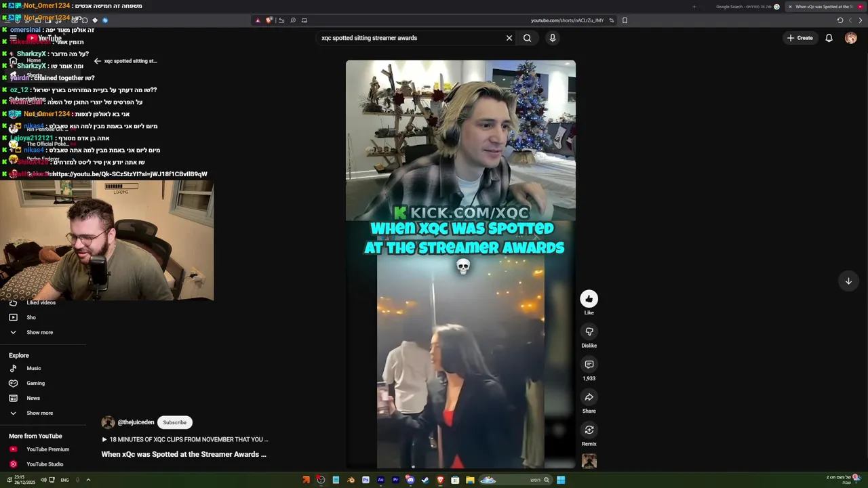Open Microsoft Store from taskbar
Viewport: 868px width, 488px height.
pyautogui.click(x=455, y=480)
